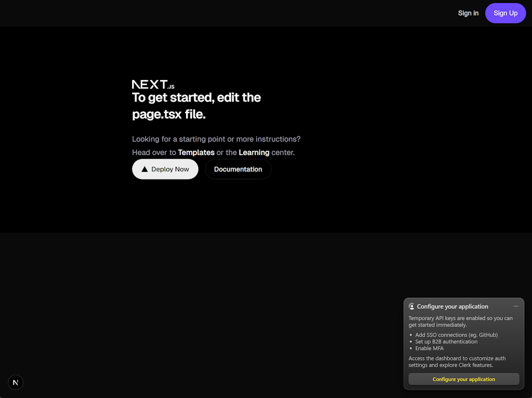532x398 pixels.
Task: Collapse the Configure your application widget
Action: pyautogui.click(x=516, y=306)
